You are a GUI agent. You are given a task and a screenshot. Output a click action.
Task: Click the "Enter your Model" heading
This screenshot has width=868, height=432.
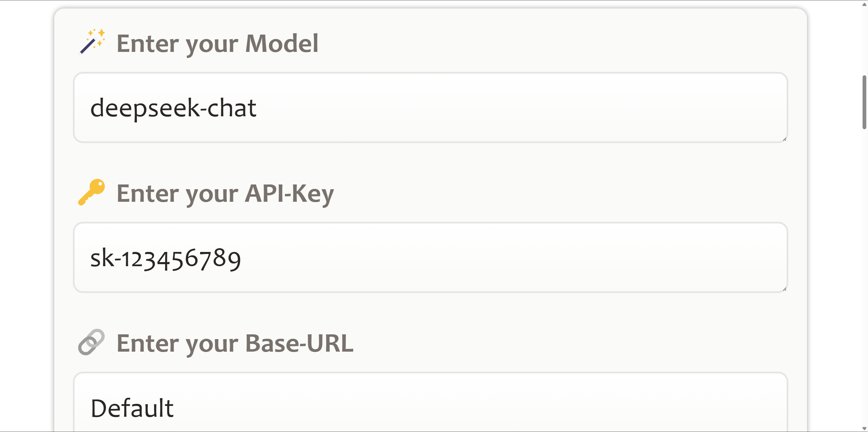218,44
